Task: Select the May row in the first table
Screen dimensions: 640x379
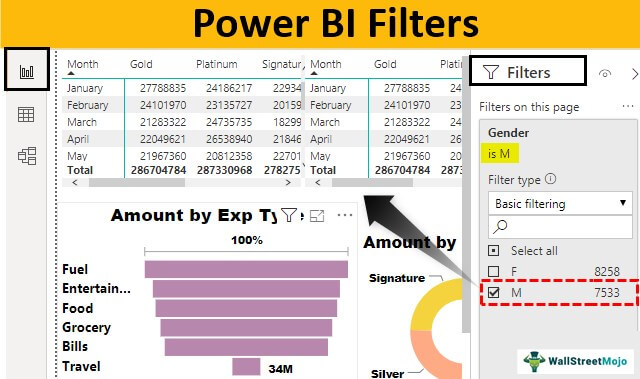Action: click(x=182, y=155)
